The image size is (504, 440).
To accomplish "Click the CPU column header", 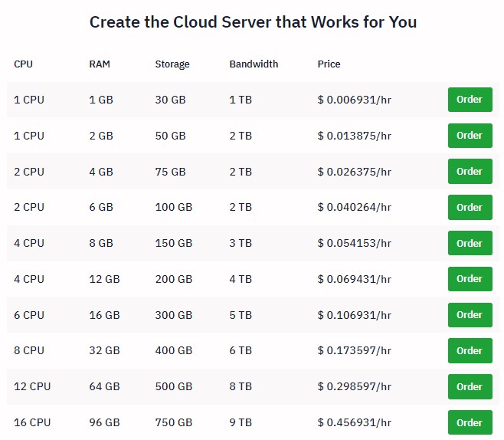I will point(24,64).
